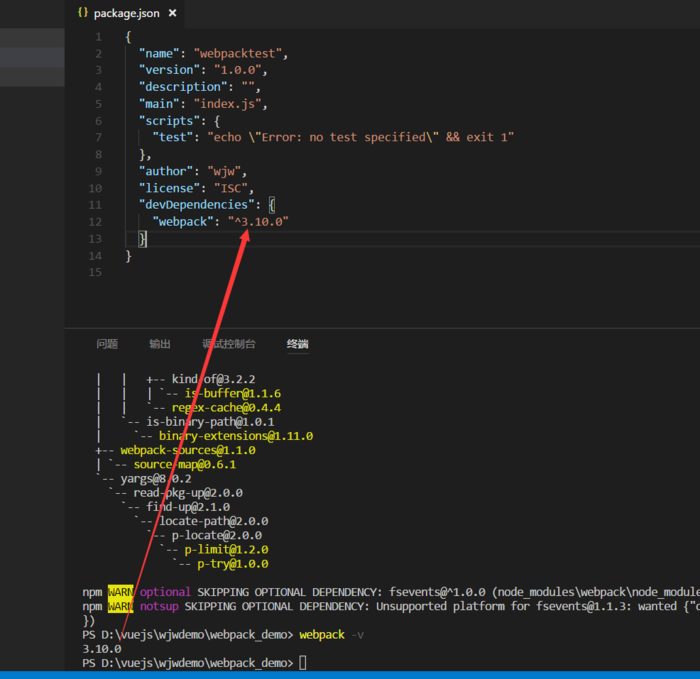700x679 pixels.
Task: Click the "author" key
Action: (x=166, y=171)
